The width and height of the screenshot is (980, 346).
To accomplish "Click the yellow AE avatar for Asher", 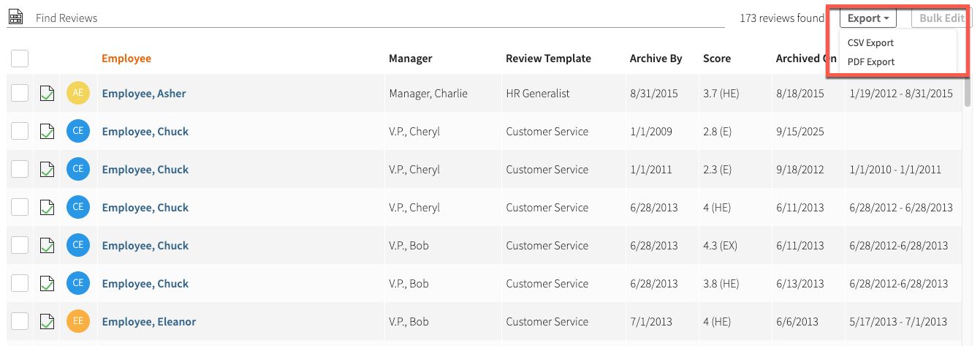I will pyautogui.click(x=78, y=93).
